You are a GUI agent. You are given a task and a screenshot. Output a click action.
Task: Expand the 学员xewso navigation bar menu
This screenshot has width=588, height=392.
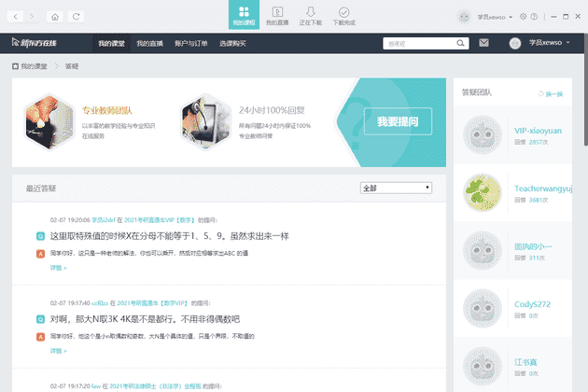(x=549, y=43)
